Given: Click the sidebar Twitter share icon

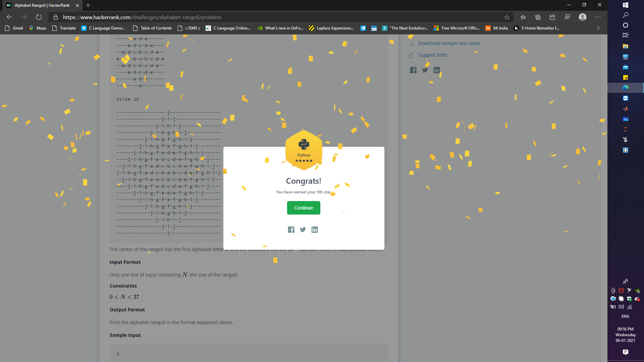Looking at the screenshot, I should 425,70.
